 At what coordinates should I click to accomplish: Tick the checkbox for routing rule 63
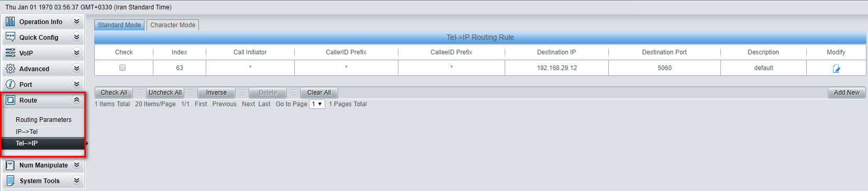coord(123,68)
